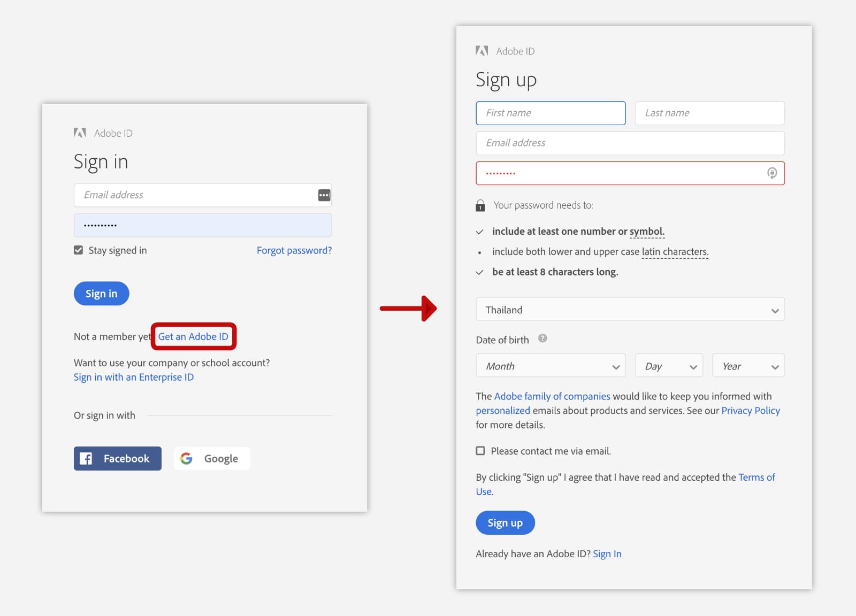The height and width of the screenshot is (616, 856).
Task: Click the Date of birth help question icon
Action: click(542, 338)
